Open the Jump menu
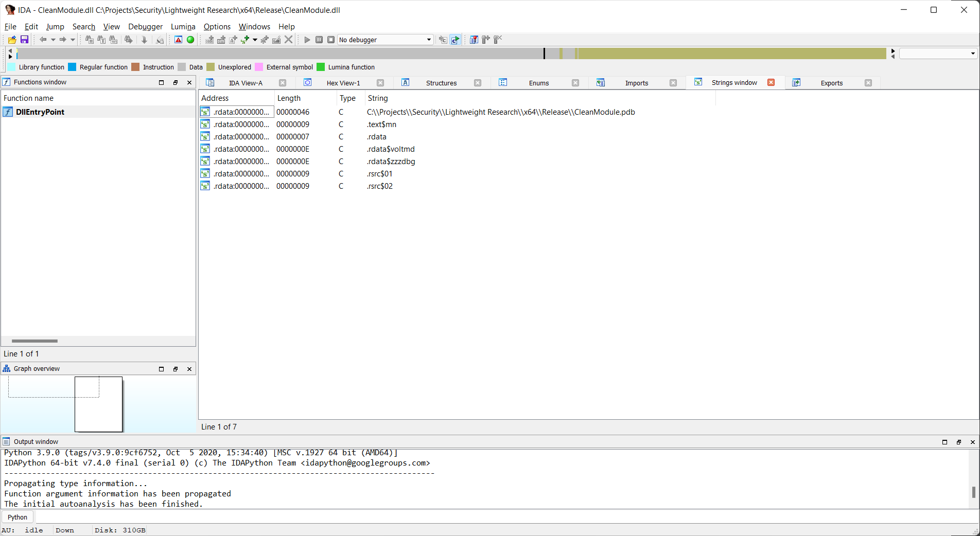Viewport: 980px width, 536px height. tap(55, 27)
